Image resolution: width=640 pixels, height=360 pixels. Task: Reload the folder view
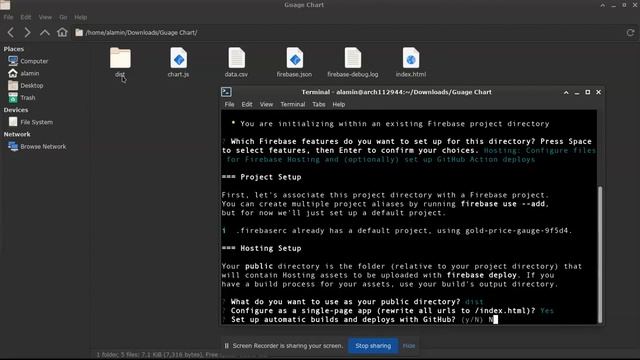[x=630, y=33]
